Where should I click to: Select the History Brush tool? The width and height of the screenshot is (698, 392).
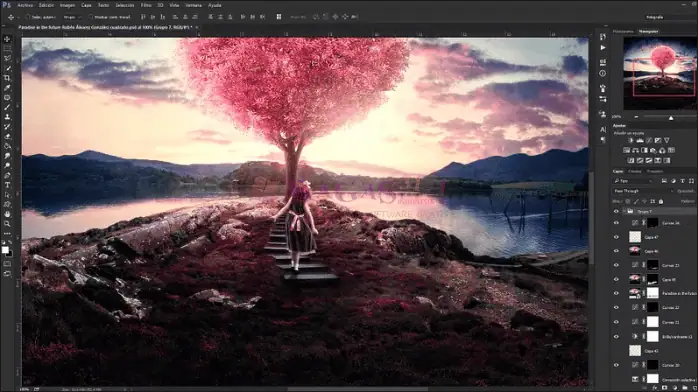point(7,126)
